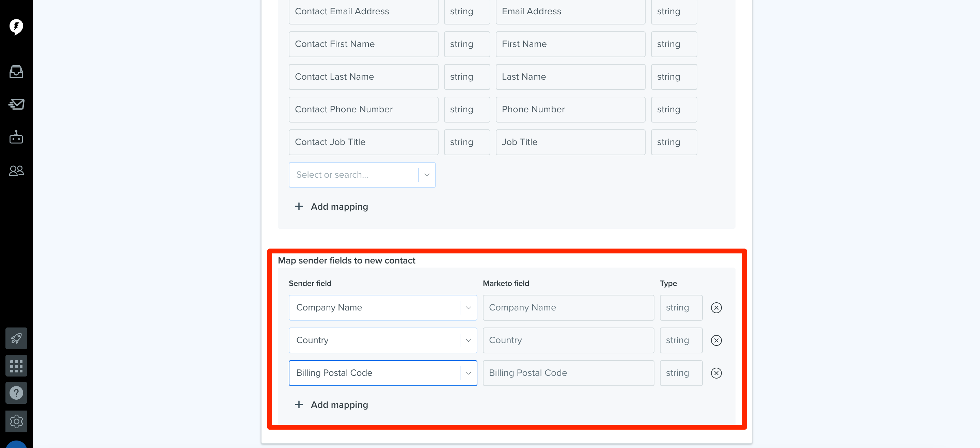Image resolution: width=980 pixels, height=448 pixels.
Task: Open the Select or search dropdown
Action: pyautogui.click(x=362, y=175)
